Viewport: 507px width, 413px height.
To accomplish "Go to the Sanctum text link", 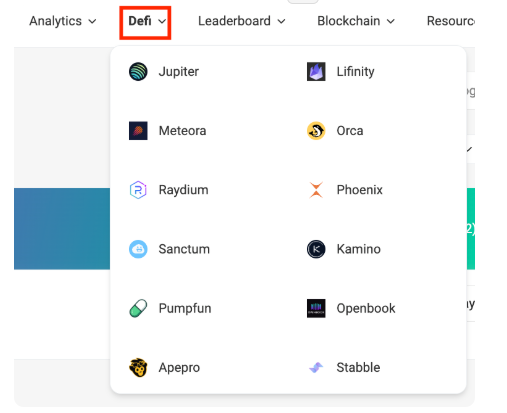I will pyautogui.click(x=184, y=249).
